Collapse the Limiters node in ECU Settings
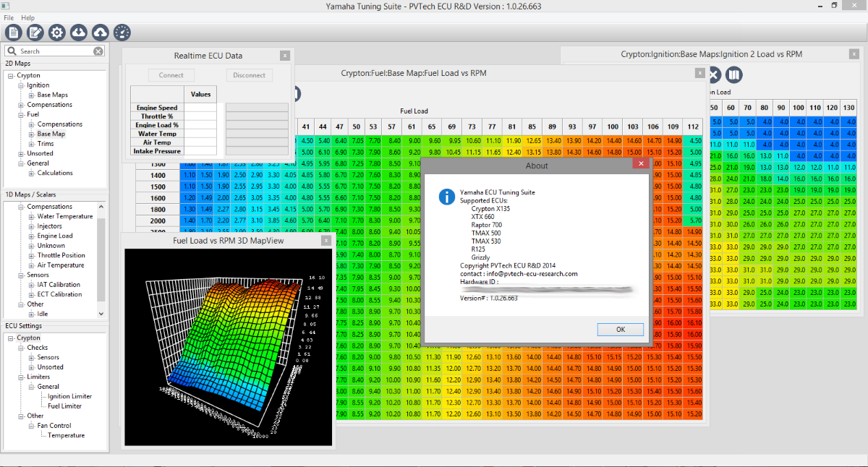The image size is (868, 467). pyautogui.click(x=21, y=377)
